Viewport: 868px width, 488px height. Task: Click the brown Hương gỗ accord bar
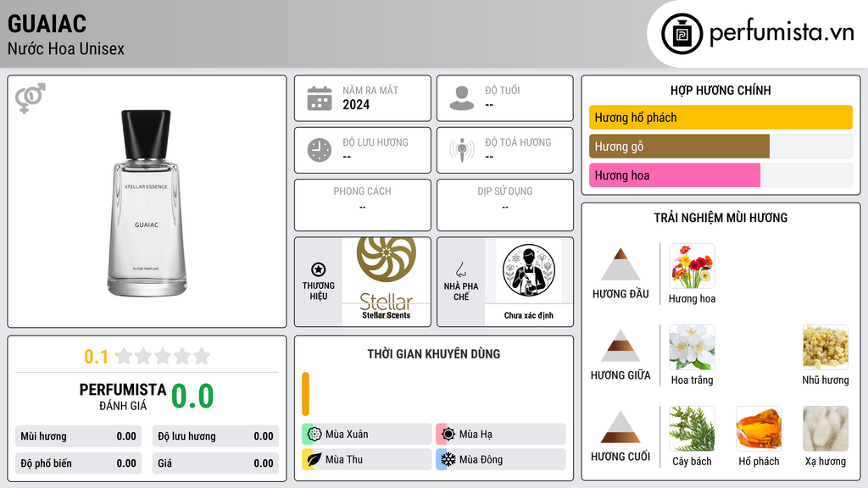(679, 146)
